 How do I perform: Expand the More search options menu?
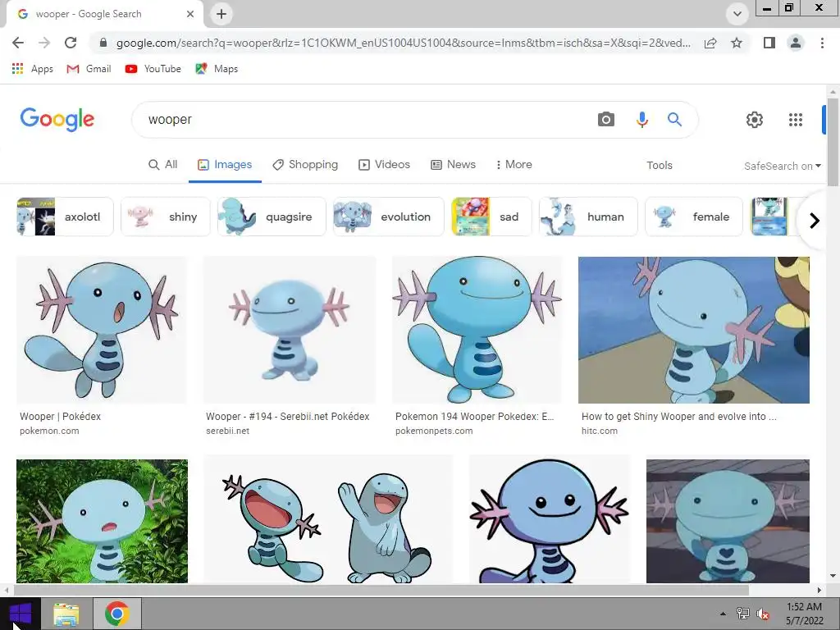pyautogui.click(x=514, y=164)
